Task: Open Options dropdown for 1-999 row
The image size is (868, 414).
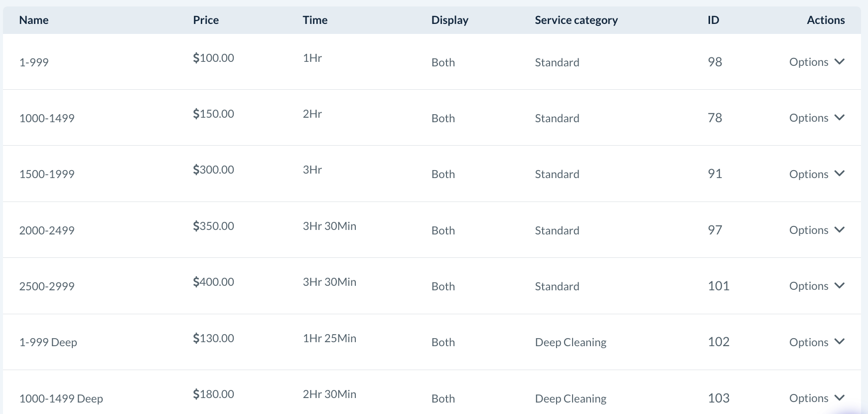Action: 817,62
